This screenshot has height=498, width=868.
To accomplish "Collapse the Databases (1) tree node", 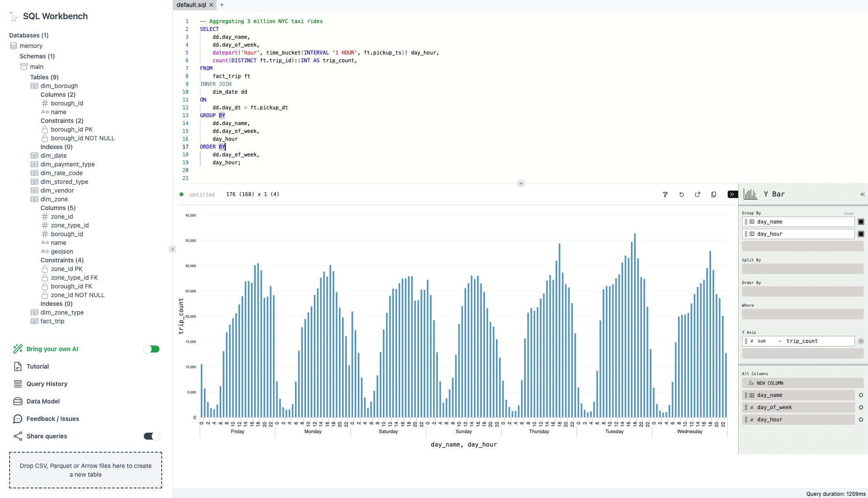I will click(29, 35).
